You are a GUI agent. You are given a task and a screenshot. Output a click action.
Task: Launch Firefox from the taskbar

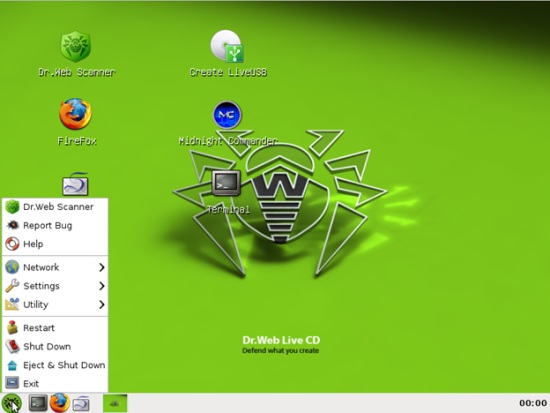pyautogui.click(x=59, y=403)
